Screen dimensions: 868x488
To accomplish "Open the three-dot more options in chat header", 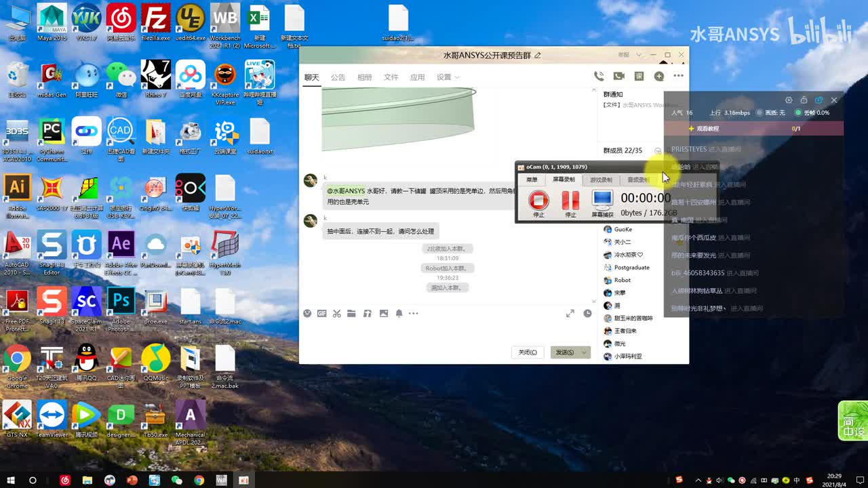I will pos(678,77).
